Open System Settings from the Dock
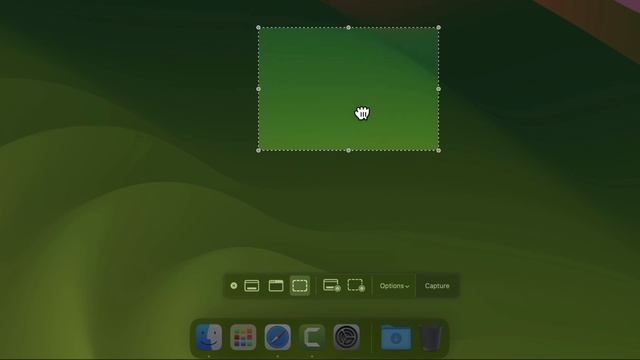The width and height of the screenshot is (640, 360). tap(347, 337)
